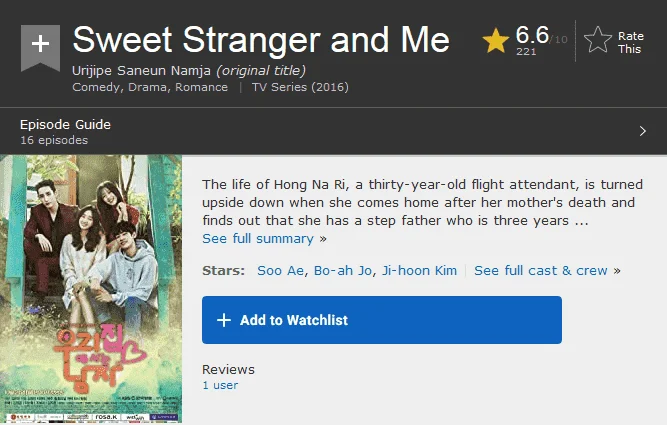Open the 1 user reviews link
This screenshot has height=425, width=667.
pyautogui.click(x=220, y=385)
